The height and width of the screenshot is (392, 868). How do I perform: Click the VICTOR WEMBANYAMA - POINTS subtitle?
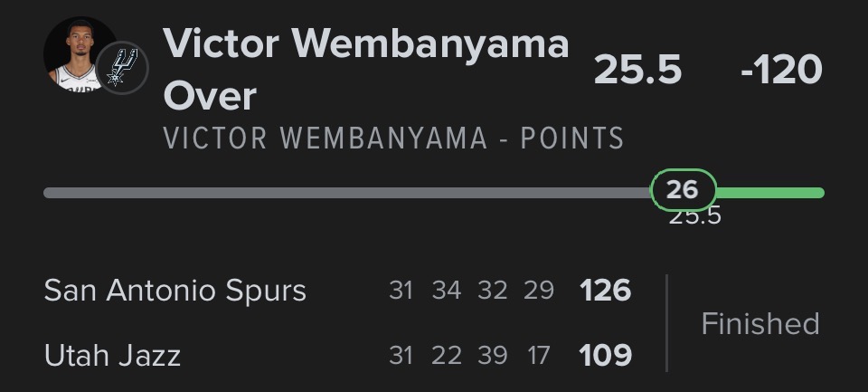[x=393, y=139]
